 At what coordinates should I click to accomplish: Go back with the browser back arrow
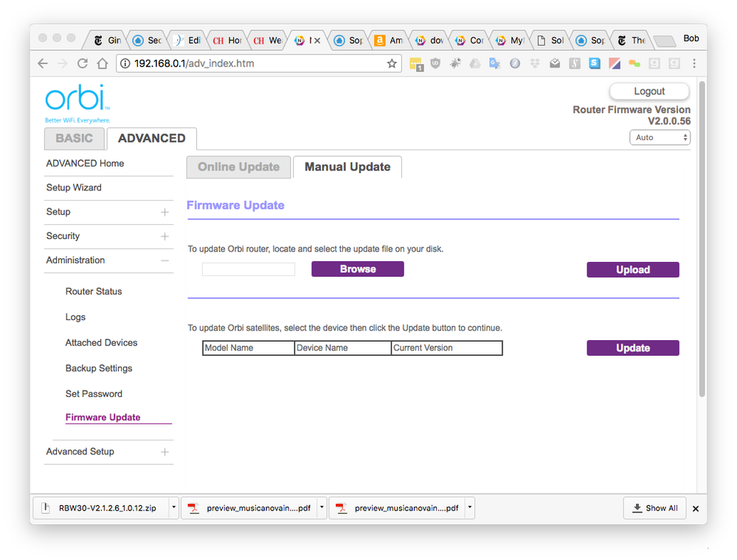coord(43,63)
